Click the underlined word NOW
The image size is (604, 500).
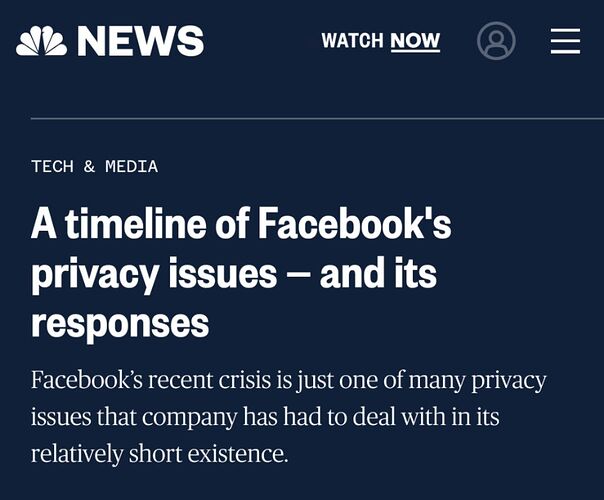[x=415, y=41]
